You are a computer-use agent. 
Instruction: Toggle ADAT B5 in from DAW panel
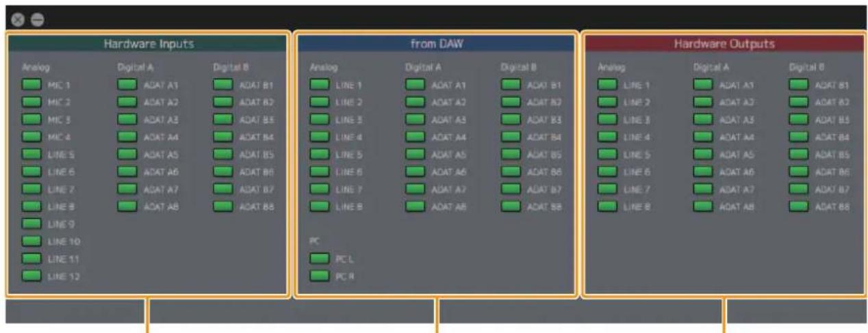[511, 155]
